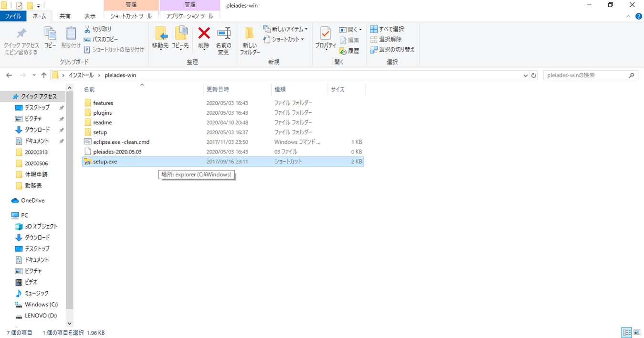
Task: Switch to the Home (ホーム) tab
Action: 39,16
